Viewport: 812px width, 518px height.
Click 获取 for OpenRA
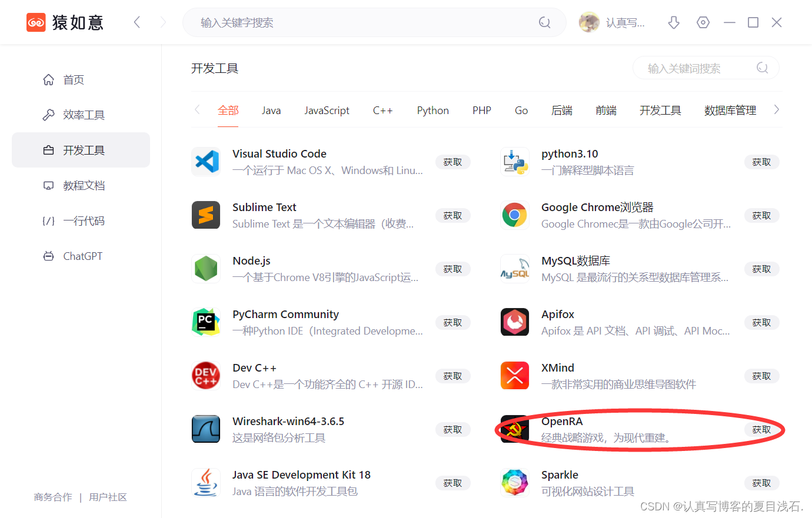pos(762,429)
